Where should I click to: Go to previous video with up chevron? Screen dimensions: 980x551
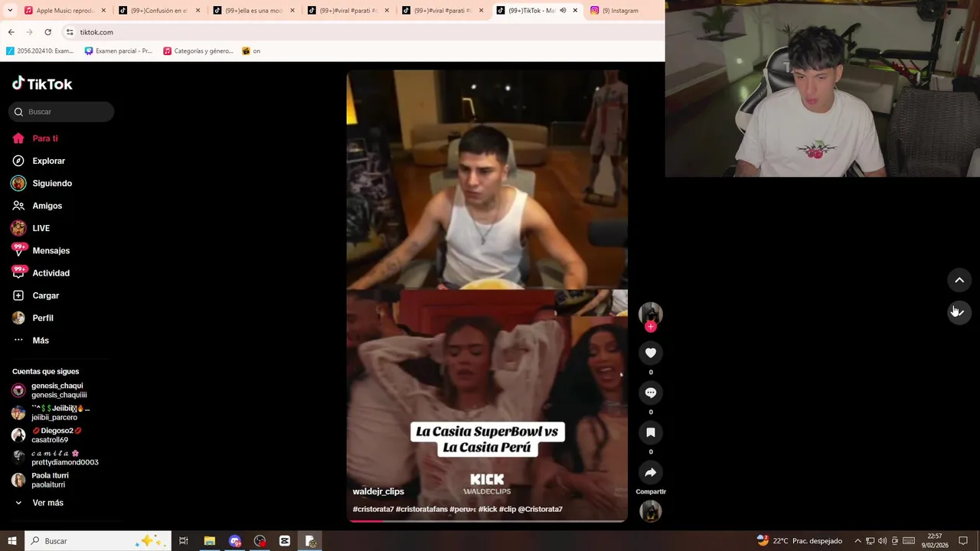point(959,280)
